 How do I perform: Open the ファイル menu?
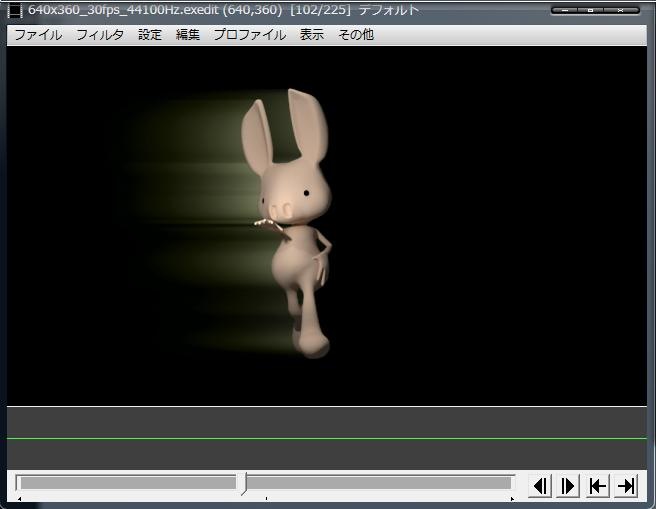37,34
